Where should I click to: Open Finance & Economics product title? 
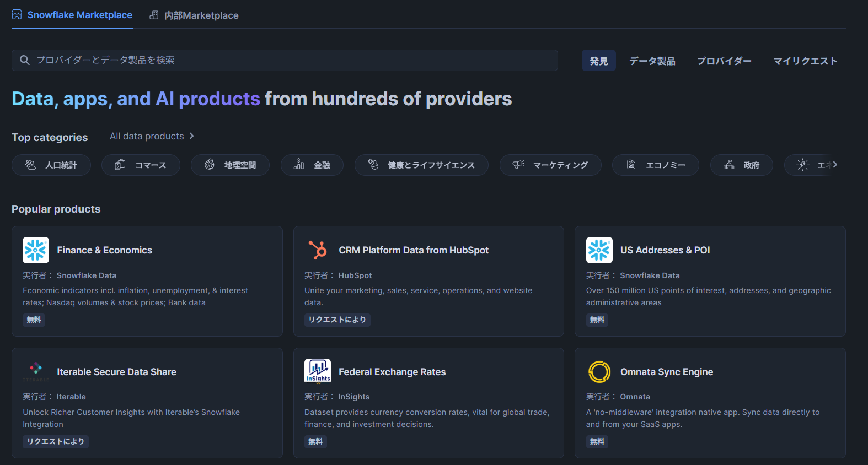coord(105,250)
